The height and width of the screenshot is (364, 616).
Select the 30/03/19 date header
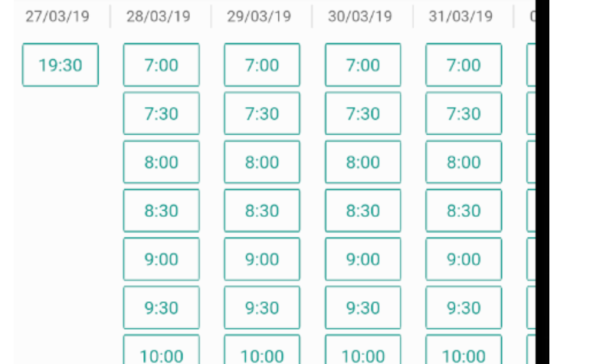pyautogui.click(x=360, y=16)
